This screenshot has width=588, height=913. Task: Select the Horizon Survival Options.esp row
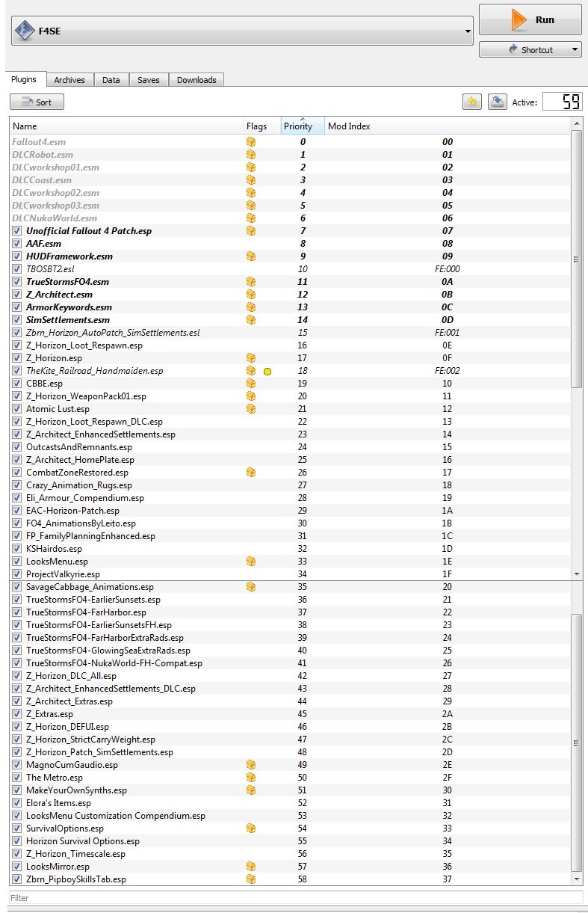coord(290,841)
